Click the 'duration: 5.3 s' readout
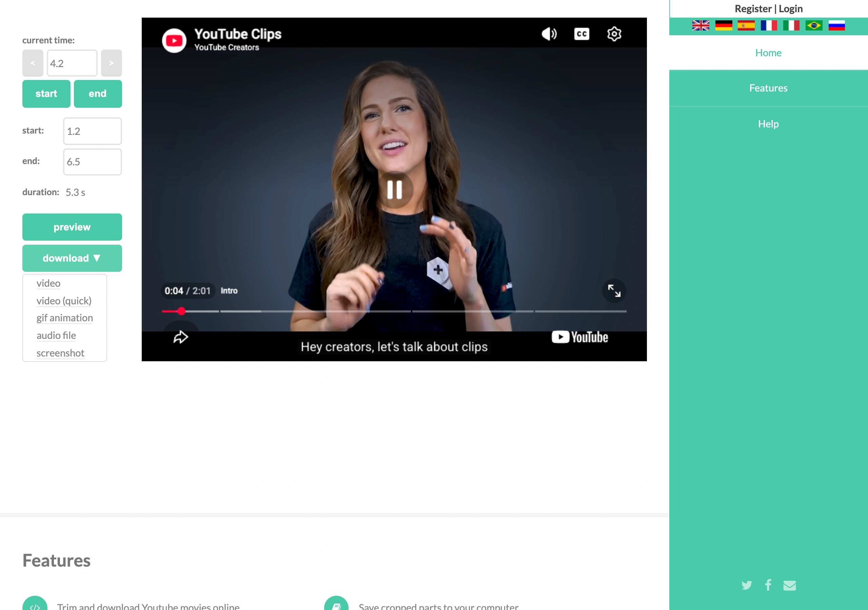The width and height of the screenshot is (868, 610). pyautogui.click(x=54, y=192)
